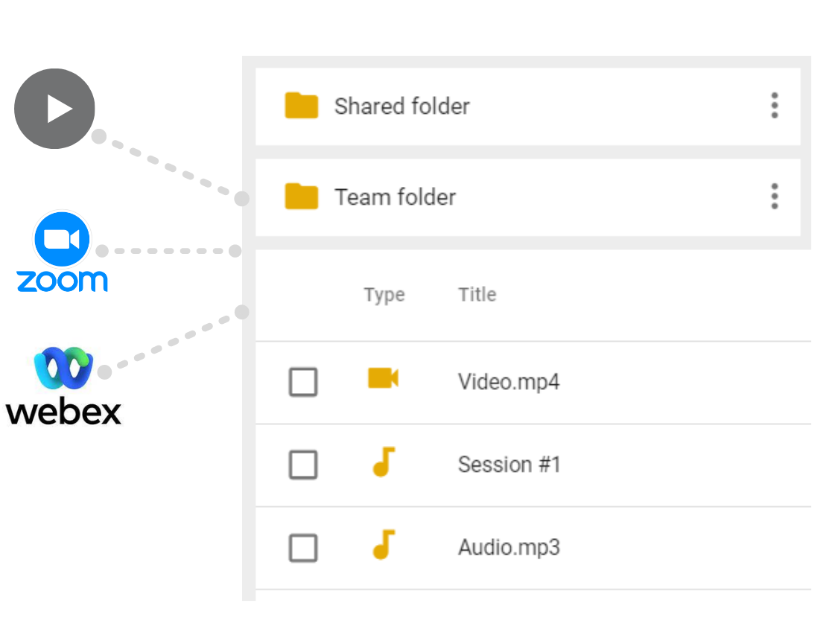Click the music note icon for Audio.mp3
The height and width of the screenshot is (644, 829).
click(383, 545)
